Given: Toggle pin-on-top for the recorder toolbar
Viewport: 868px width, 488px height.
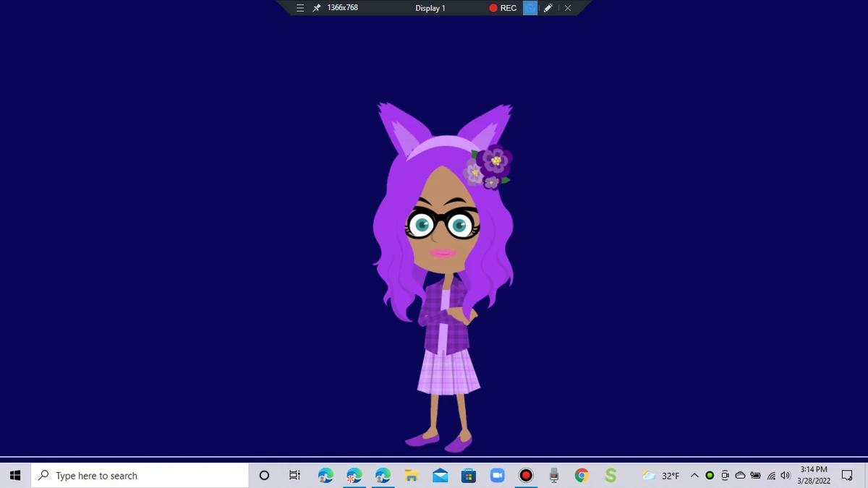Looking at the screenshot, I should click(x=315, y=8).
